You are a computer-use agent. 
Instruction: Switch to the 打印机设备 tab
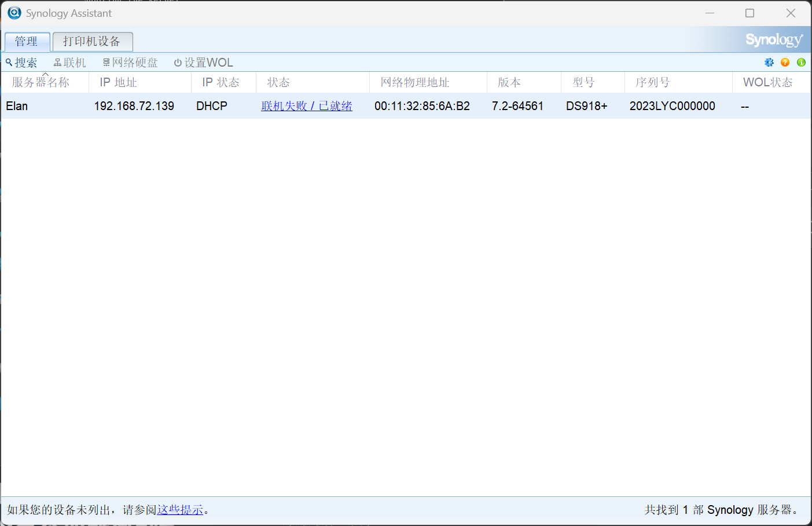(x=92, y=42)
